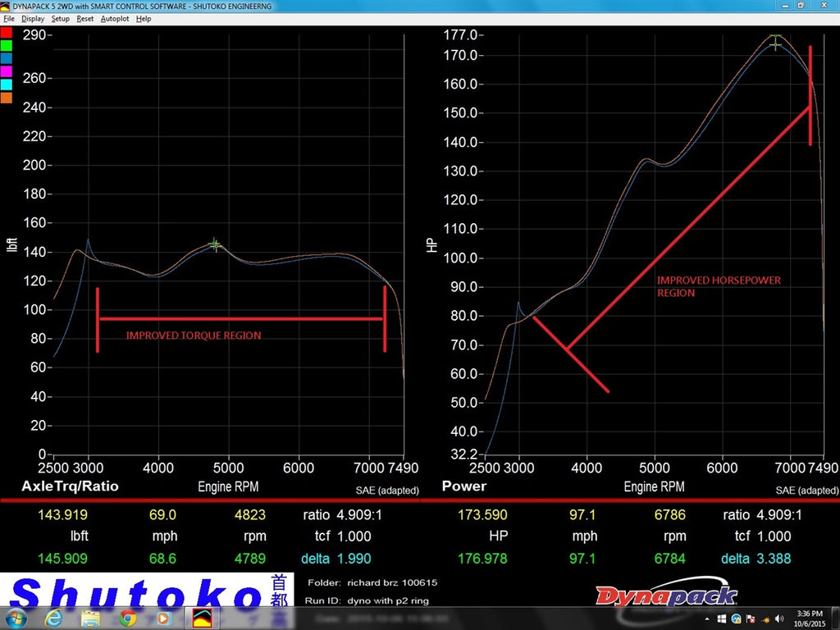Click the Power graph title
This screenshot has height=630, width=840.
[x=464, y=486]
